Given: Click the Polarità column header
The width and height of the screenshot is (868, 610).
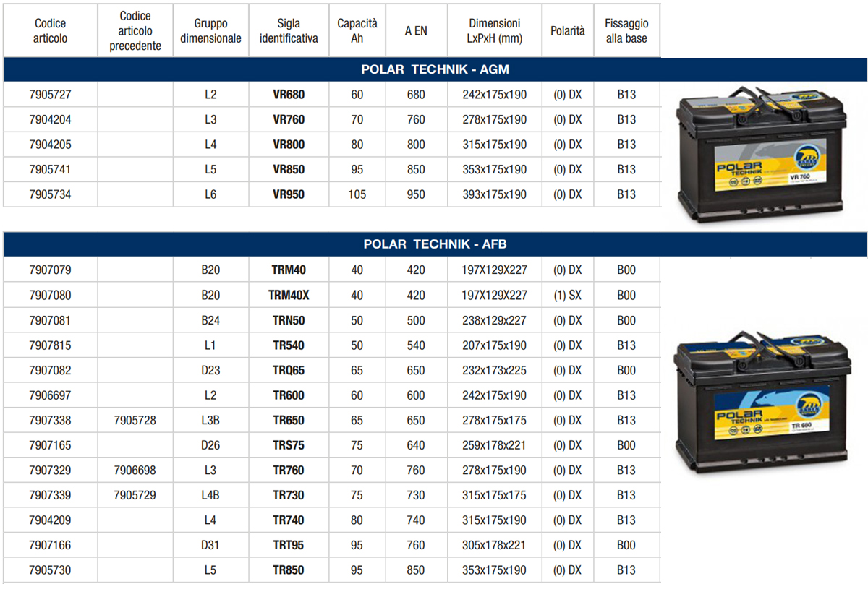Looking at the screenshot, I should (x=568, y=31).
